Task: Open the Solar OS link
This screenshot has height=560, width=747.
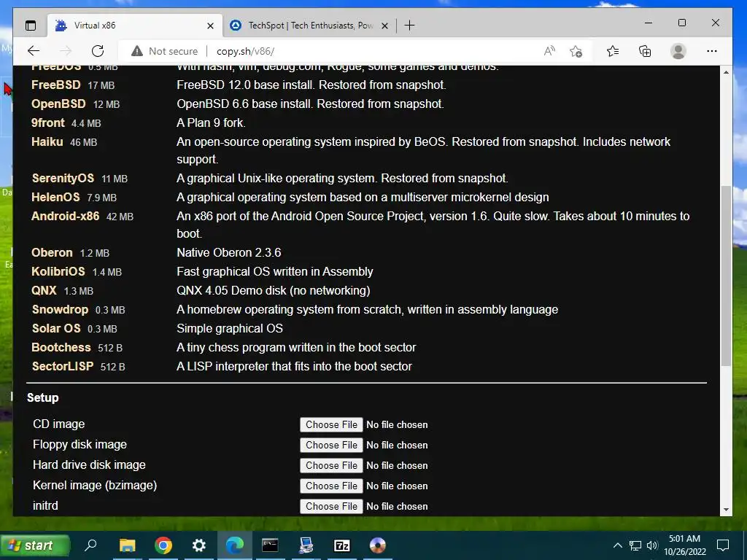Action: [x=56, y=329]
